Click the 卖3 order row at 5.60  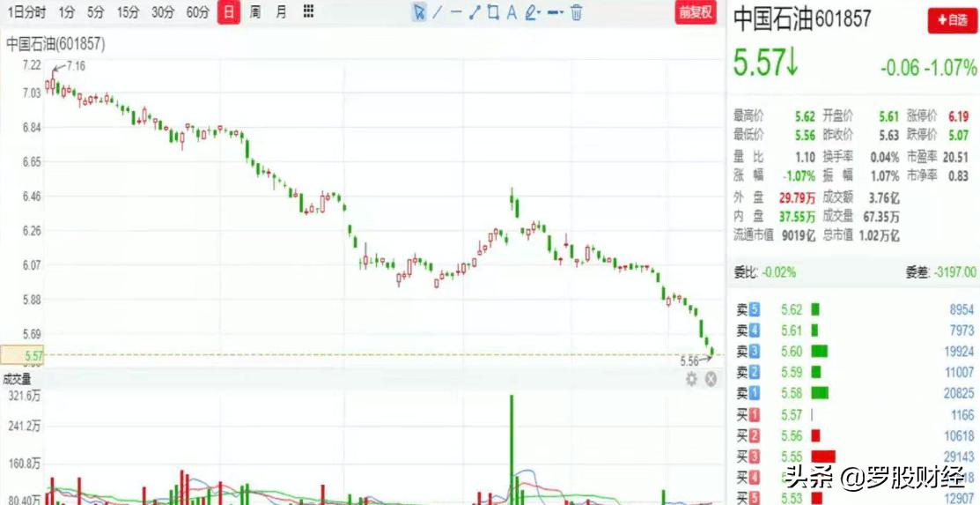[x=853, y=351]
